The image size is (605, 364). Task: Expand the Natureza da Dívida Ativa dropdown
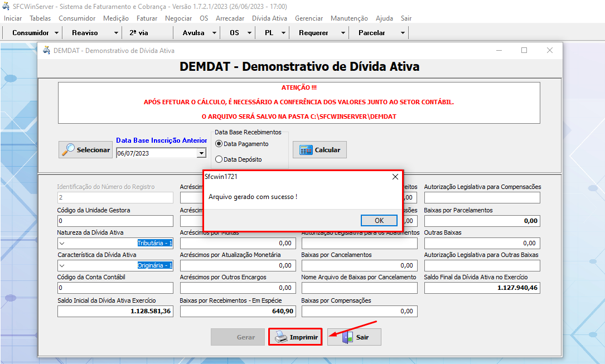[x=62, y=243]
